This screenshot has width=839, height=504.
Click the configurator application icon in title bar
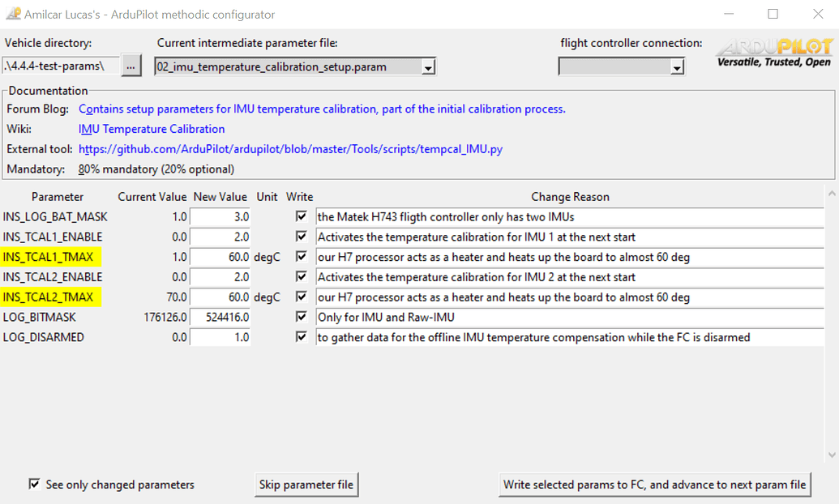point(14,14)
